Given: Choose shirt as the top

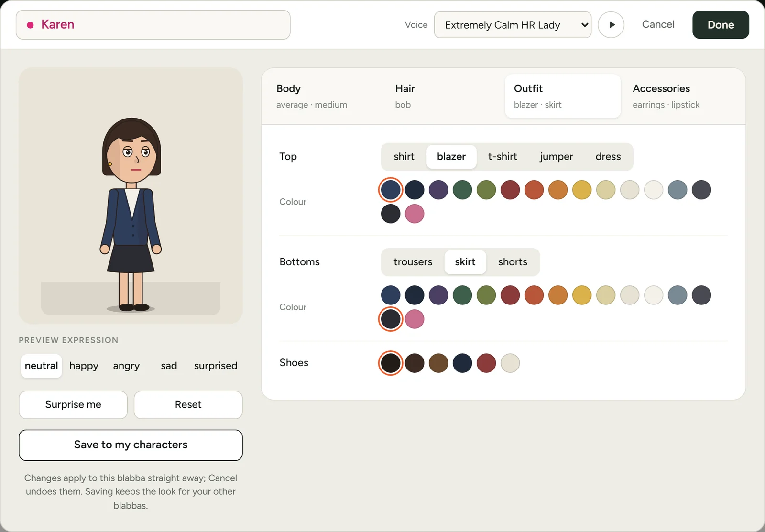Looking at the screenshot, I should (x=404, y=157).
